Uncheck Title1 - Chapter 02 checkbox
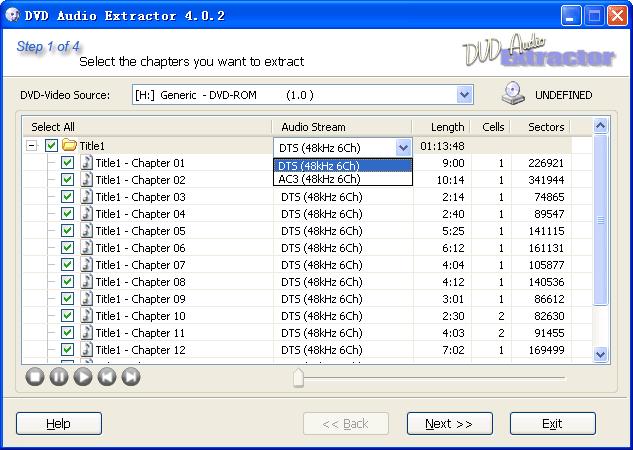This screenshot has height=450, width=633. [67, 180]
